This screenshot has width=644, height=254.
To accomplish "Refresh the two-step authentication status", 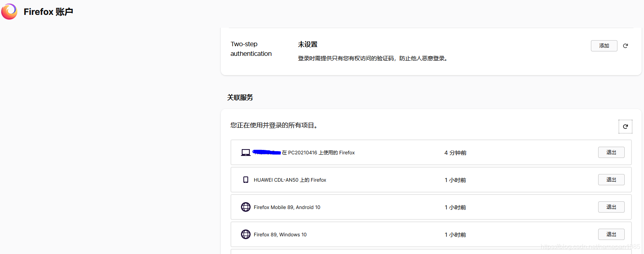I will click(625, 46).
